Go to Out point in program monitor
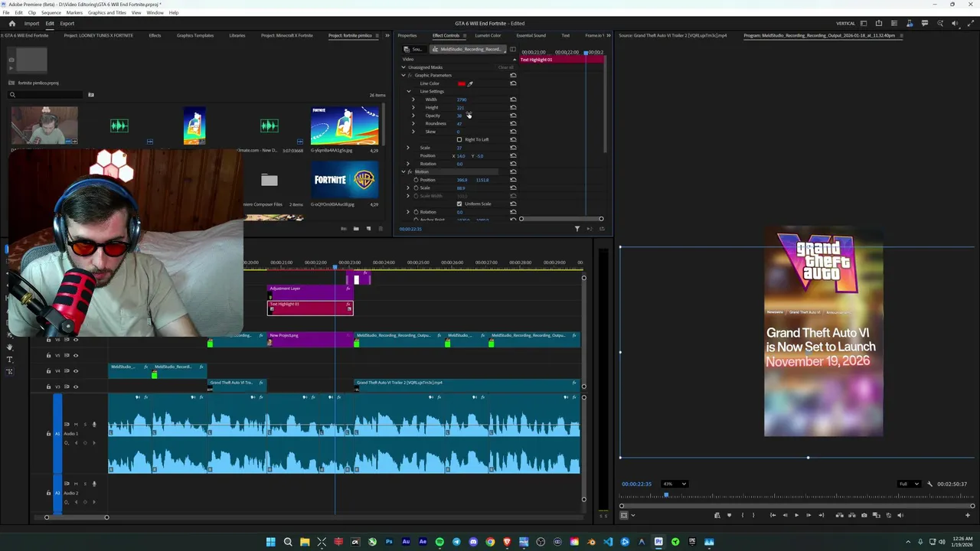This screenshot has height=551, width=980. point(821,515)
